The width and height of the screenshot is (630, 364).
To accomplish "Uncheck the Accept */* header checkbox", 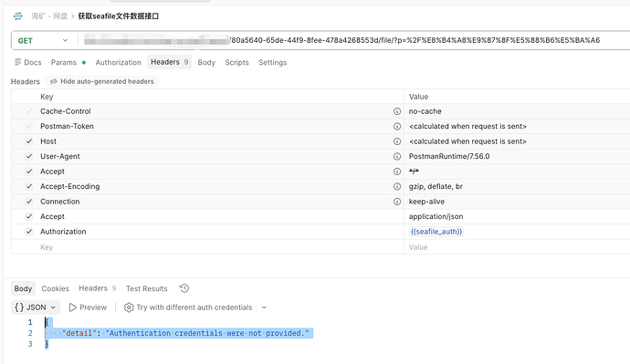I will [29, 172].
